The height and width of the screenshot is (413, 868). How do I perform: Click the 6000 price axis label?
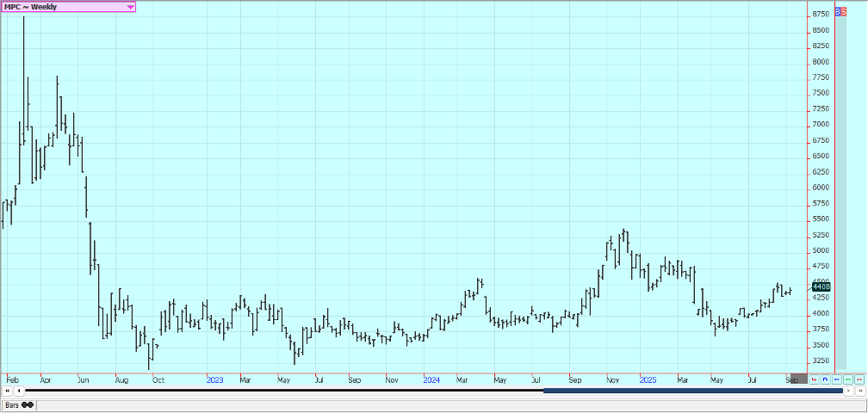pos(821,188)
